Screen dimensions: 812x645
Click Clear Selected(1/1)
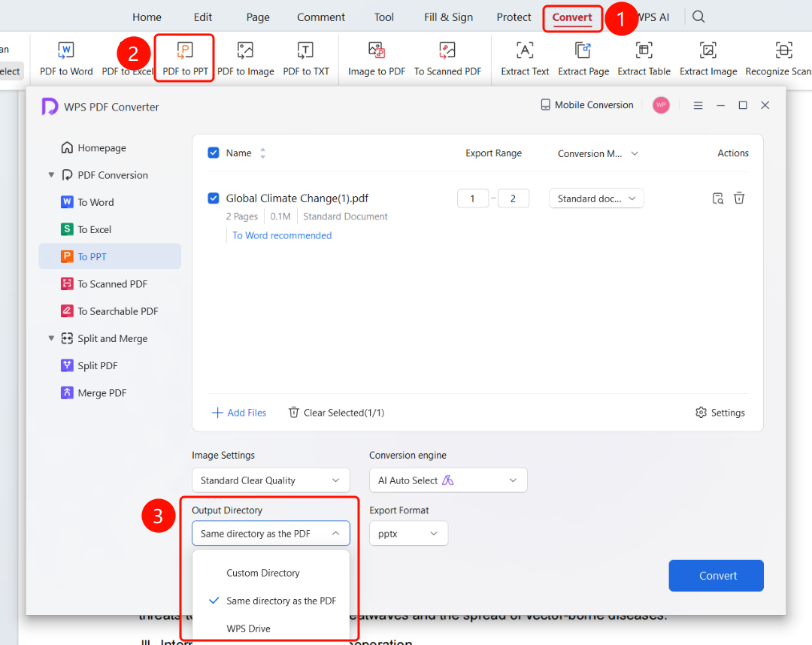click(x=337, y=413)
